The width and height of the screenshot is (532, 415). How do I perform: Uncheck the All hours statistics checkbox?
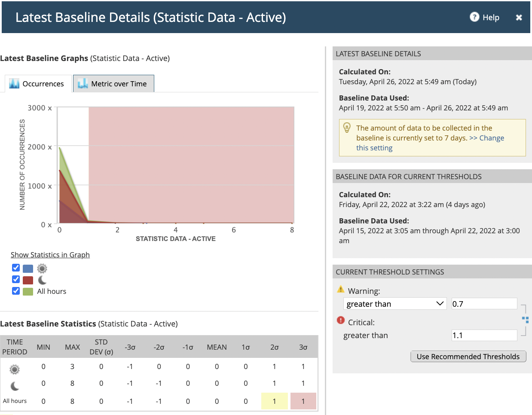coord(16,291)
